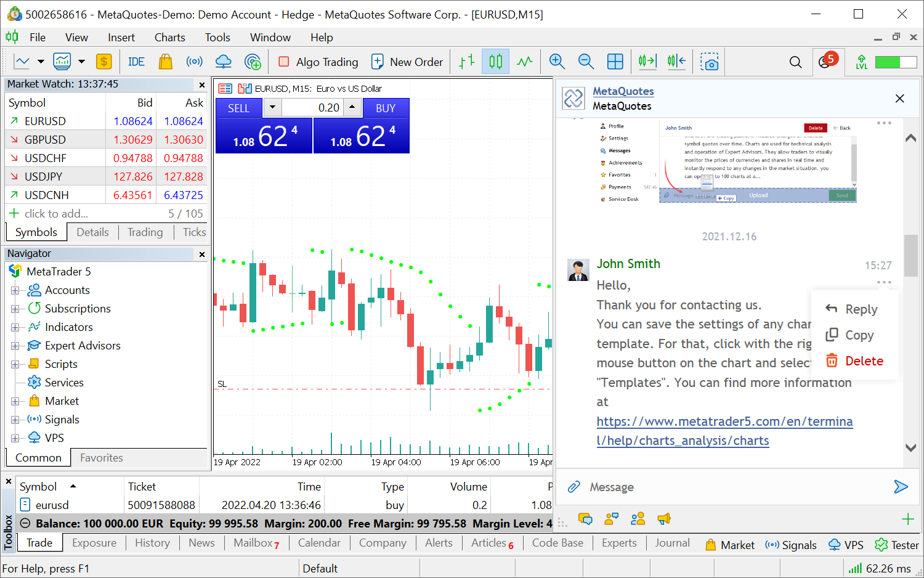924x578 pixels.
Task: Zoom in on the chart with the magnifier icon
Action: 556,61
